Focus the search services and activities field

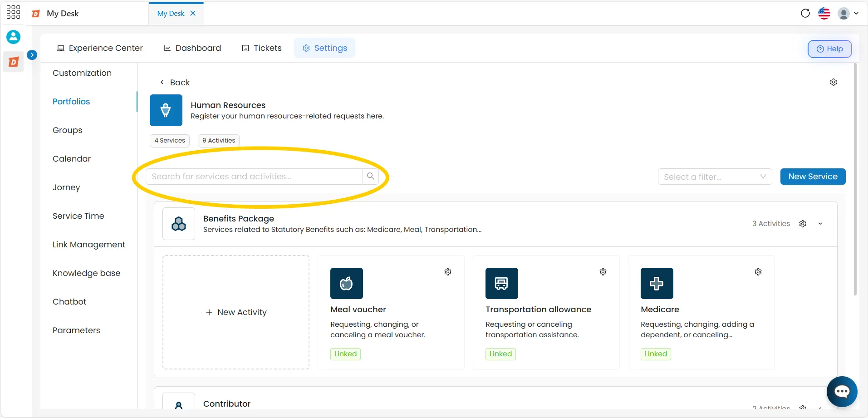[x=254, y=177]
